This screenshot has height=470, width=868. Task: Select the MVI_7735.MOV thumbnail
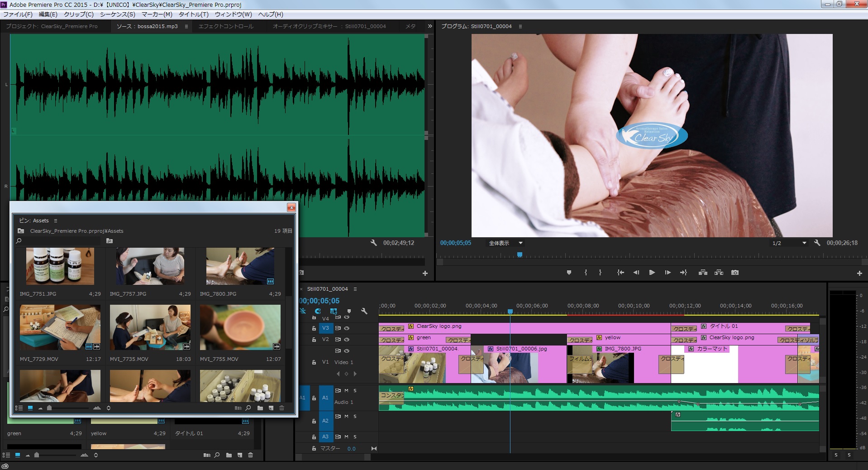pyautogui.click(x=150, y=327)
